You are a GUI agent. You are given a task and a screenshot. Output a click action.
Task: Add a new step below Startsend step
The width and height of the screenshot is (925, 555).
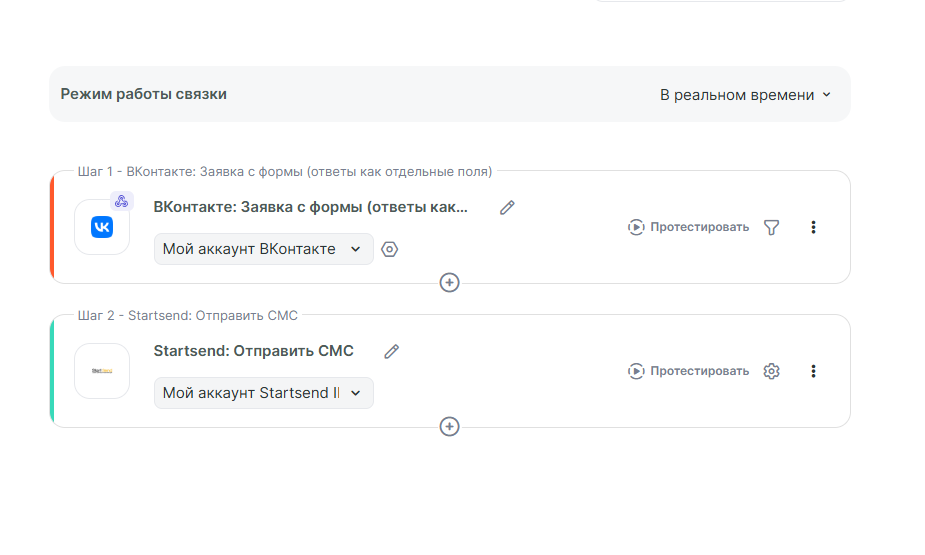[x=450, y=427]
